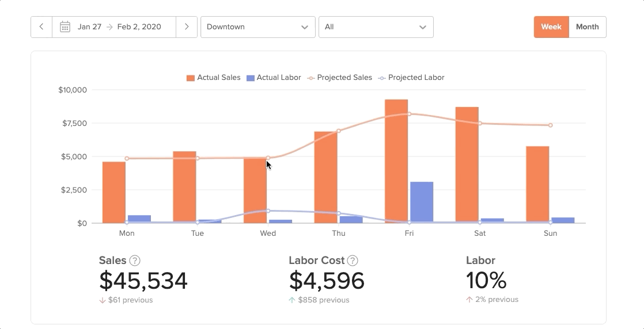The image size is (644, 329).
Task: Toggle Projected Labor line in legend
Action: coord(411,78)
